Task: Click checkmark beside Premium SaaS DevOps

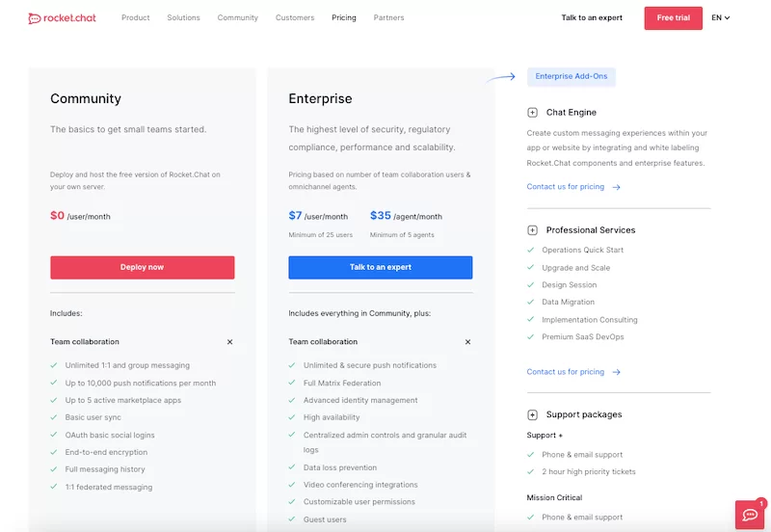Action: click(531, 336)
